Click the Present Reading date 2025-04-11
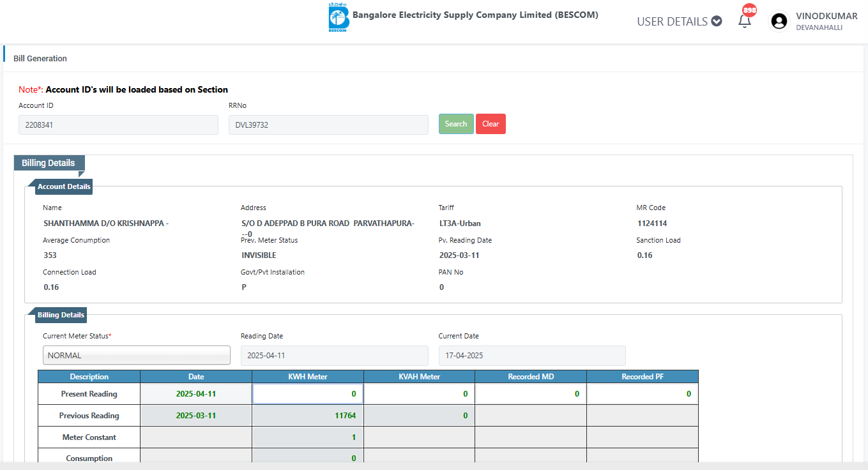 [x=196, y=394]
